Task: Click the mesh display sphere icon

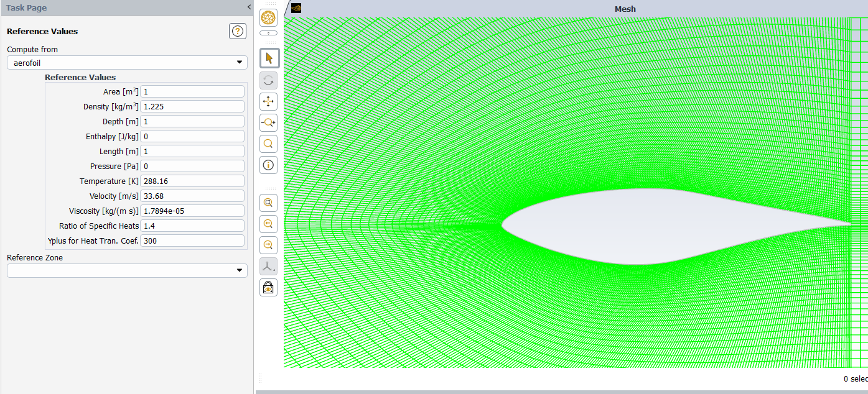Action: (x=269, y=18)
